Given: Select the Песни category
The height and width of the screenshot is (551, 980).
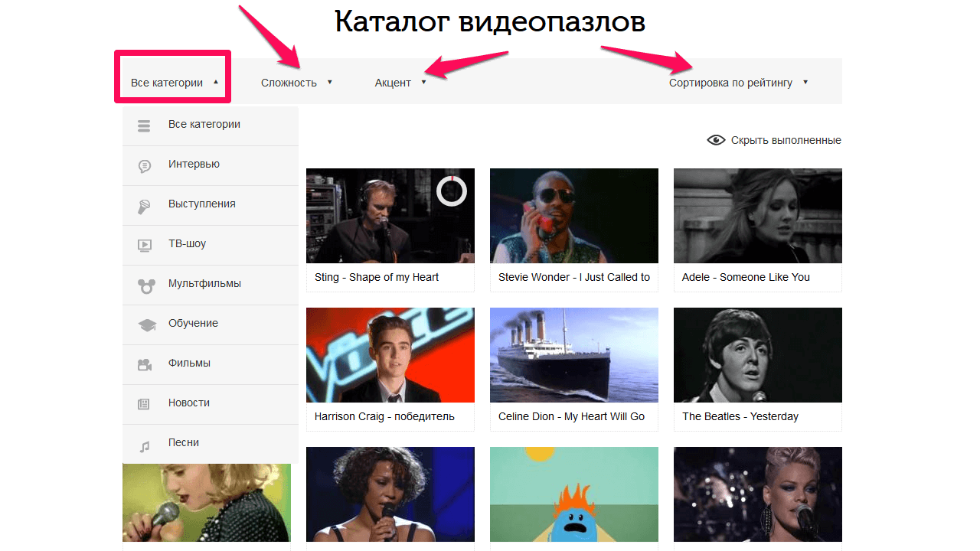Looking at the screenshot, I should click(211, 444).
